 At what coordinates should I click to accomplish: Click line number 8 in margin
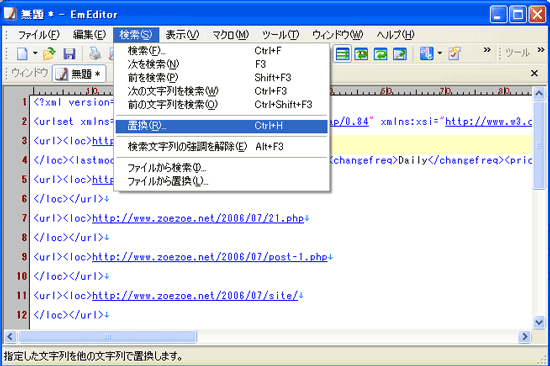pos(24,238)
